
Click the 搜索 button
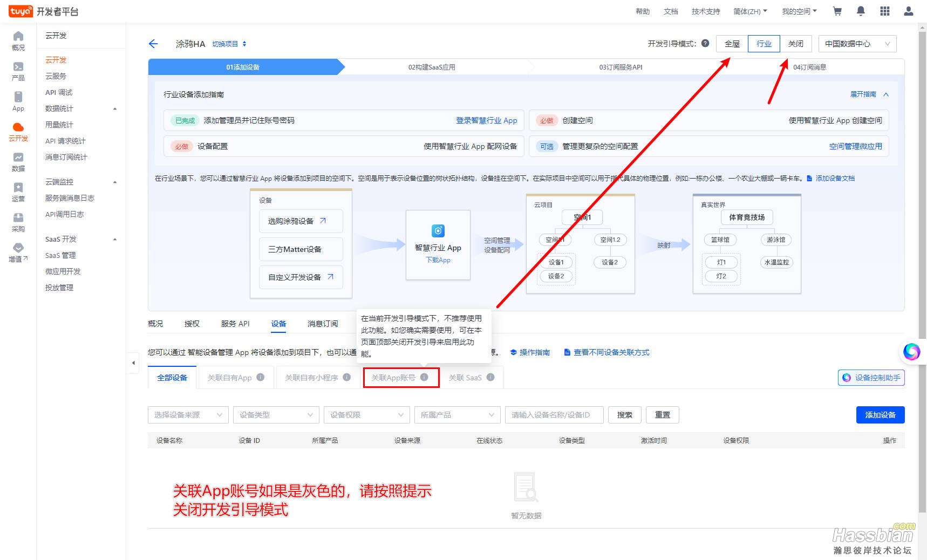625,415
